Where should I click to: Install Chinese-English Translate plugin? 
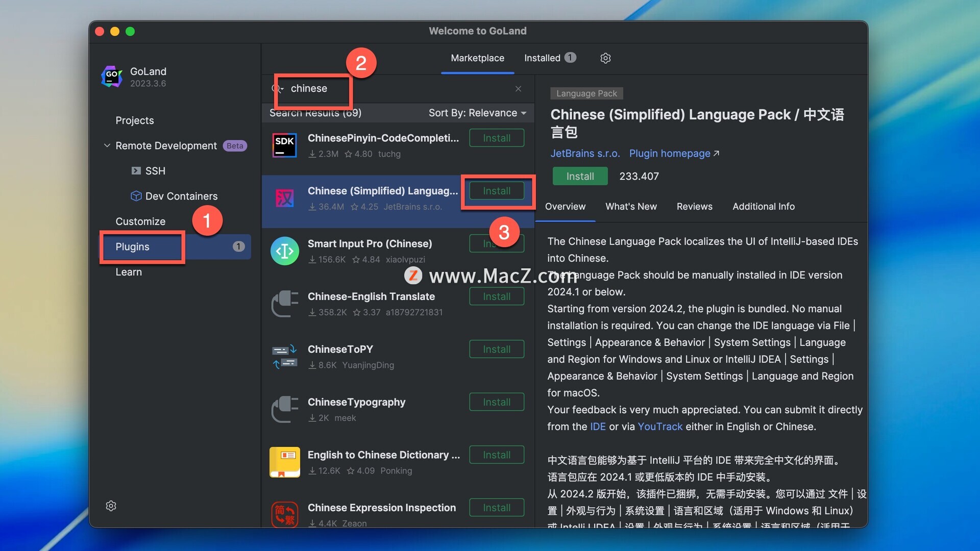tap(497, 296)
